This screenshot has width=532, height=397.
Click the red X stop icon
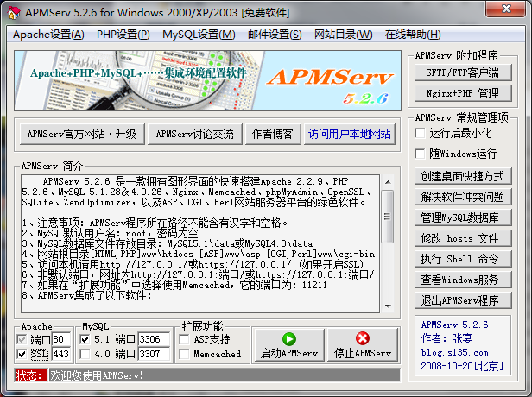363,338
